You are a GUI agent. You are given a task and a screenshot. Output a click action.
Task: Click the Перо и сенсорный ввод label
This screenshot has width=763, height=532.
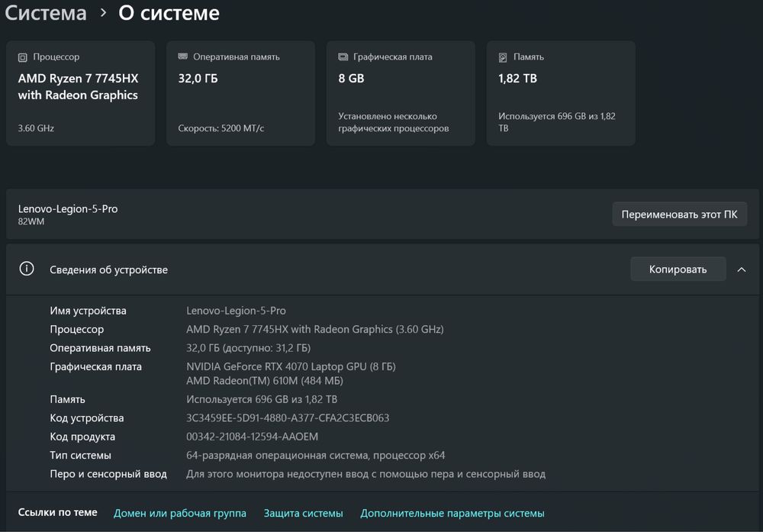(x=108, y=474)
